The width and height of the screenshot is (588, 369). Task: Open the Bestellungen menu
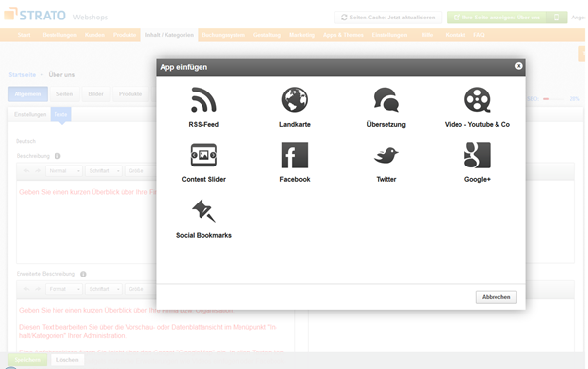(x=59, y=35)
